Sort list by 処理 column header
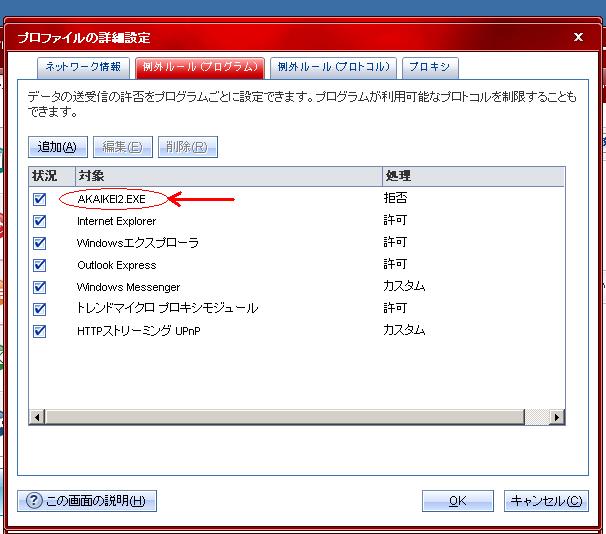This screenshot has height=534, width=606. point(470,176)
